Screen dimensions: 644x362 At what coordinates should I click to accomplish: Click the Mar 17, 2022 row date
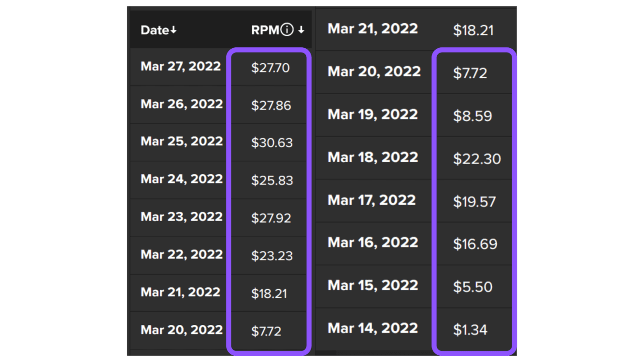(x=372, y=200)
